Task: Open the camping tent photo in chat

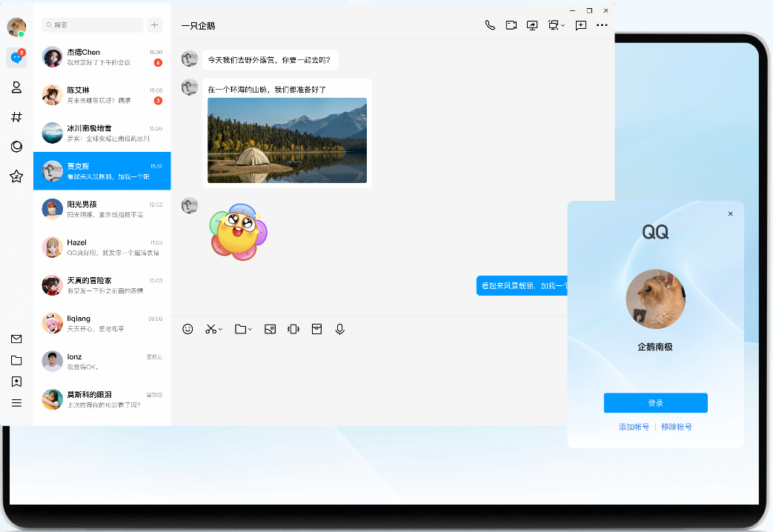Action: [287, 140]
